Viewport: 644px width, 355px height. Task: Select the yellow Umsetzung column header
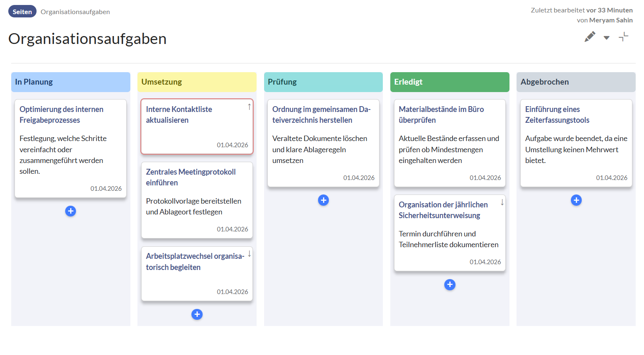(x=197, y=82)
